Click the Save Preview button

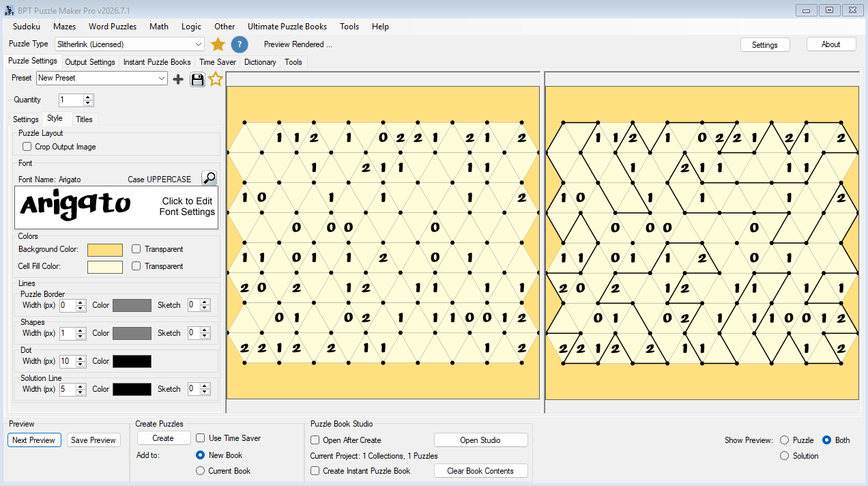tap(93, 440)
